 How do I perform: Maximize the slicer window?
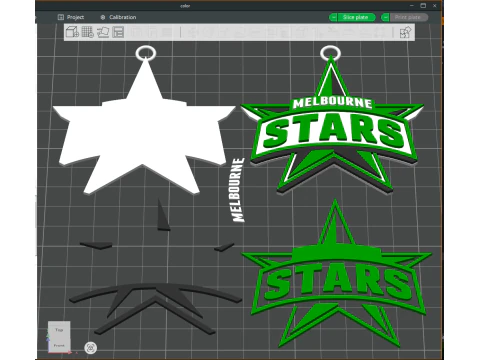pos(423,6)
